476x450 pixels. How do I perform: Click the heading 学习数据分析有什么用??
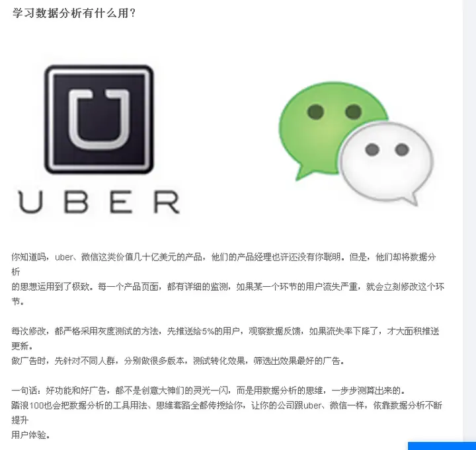[74, 13]
